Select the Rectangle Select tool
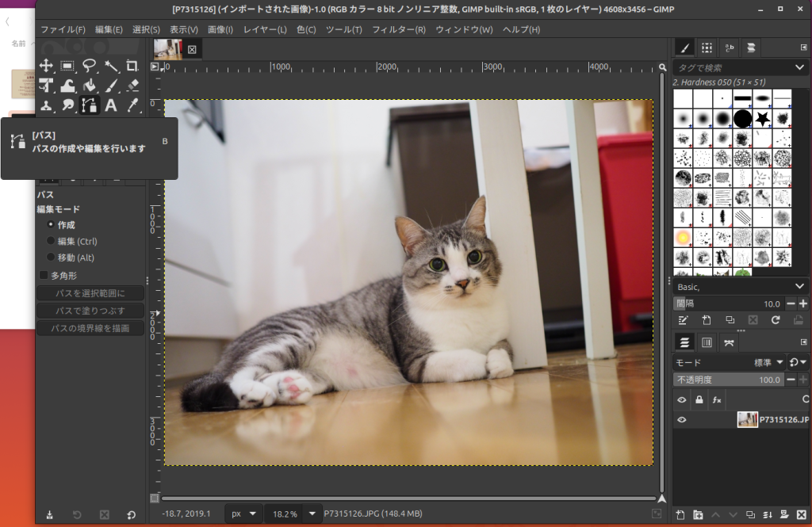The image size is (812, 527). pyautogui.click(x=68, y=66)
